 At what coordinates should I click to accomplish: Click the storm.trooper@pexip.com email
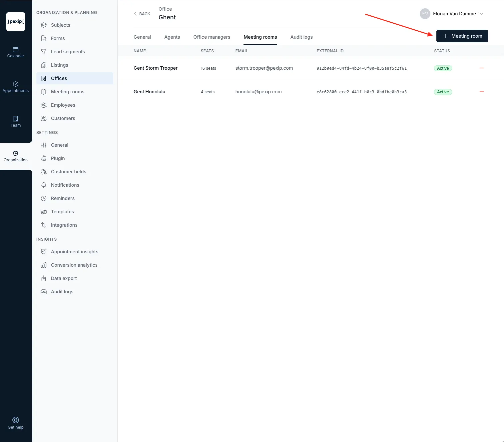coord(264,68)
